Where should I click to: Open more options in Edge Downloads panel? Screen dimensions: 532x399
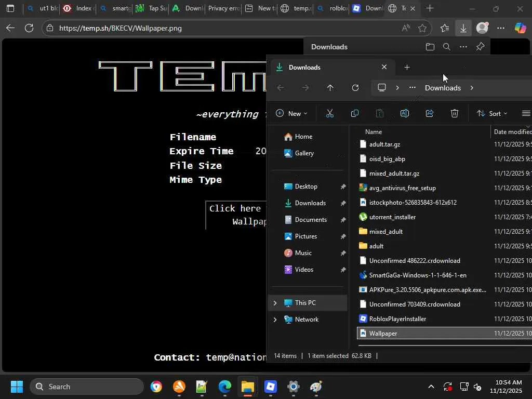463,47
